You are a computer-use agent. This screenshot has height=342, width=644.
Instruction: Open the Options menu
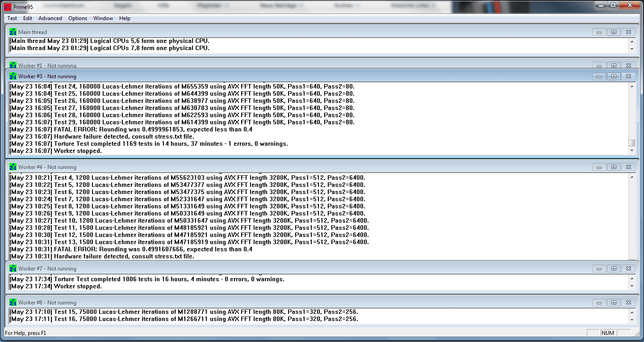78,18
